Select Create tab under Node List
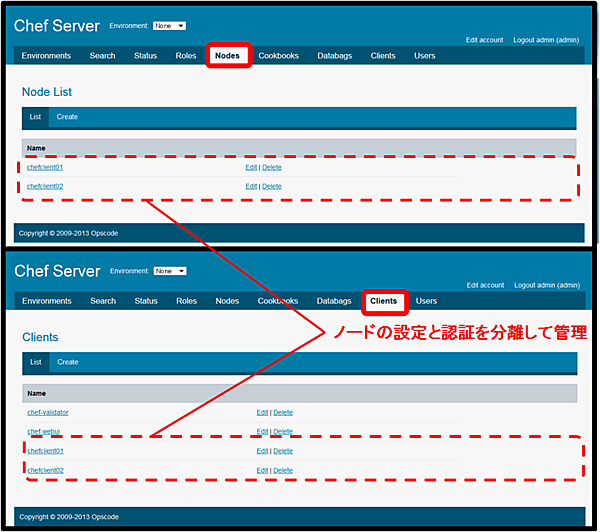 pyautogui.click(x=67, y=117)
